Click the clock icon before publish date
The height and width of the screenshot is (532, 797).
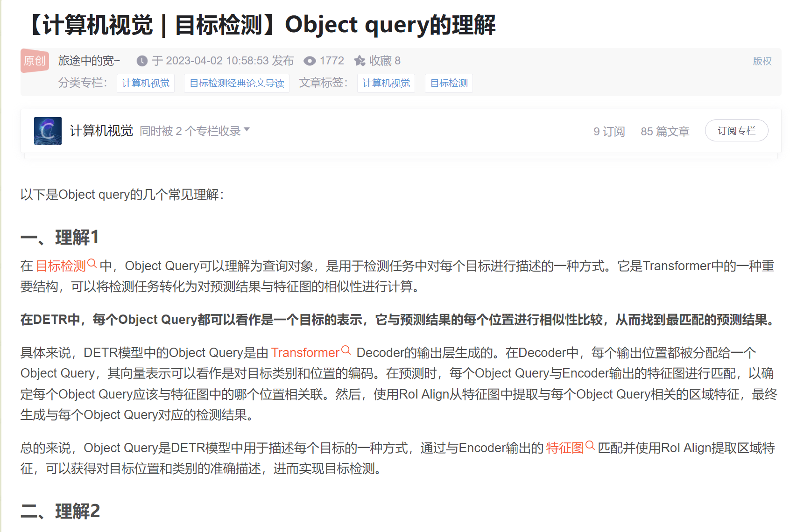tap(142, 61)
